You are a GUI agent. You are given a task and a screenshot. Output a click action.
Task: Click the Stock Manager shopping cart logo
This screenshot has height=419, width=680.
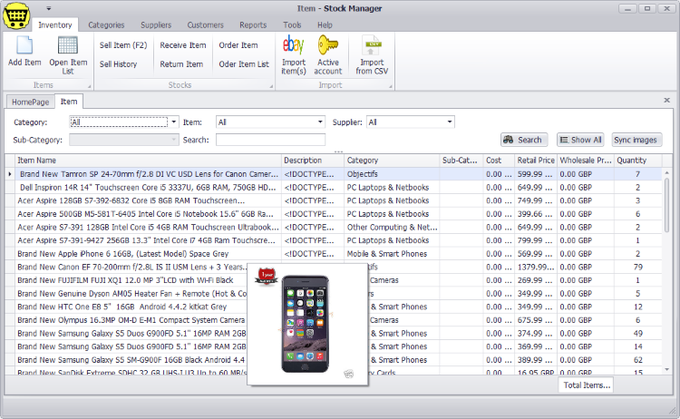14,18
